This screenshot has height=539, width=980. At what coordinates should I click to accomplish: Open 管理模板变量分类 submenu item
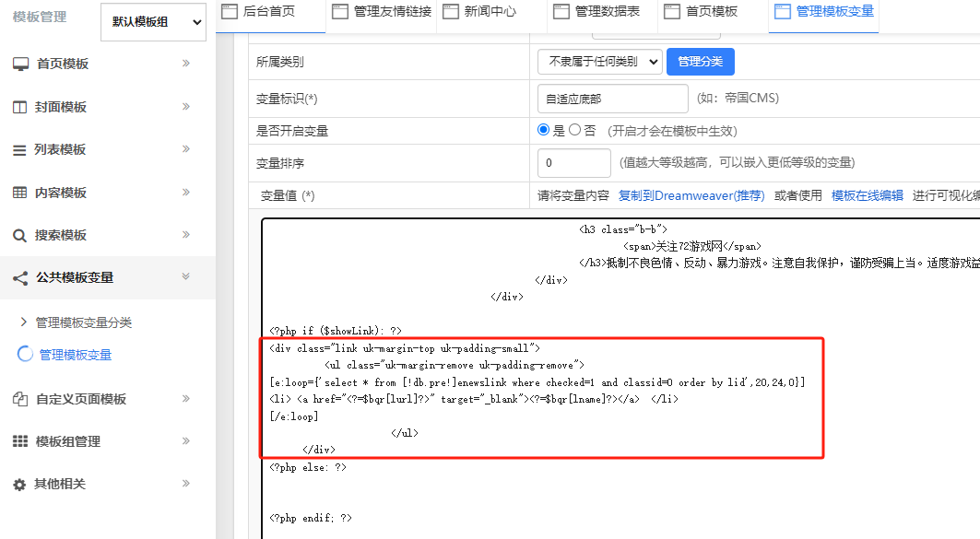coord(83,322)
